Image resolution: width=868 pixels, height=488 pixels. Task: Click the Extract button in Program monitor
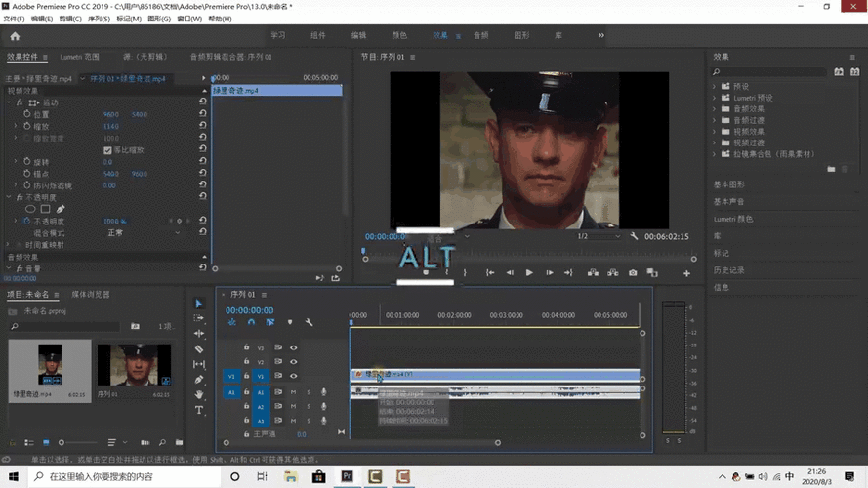[613, 272]
